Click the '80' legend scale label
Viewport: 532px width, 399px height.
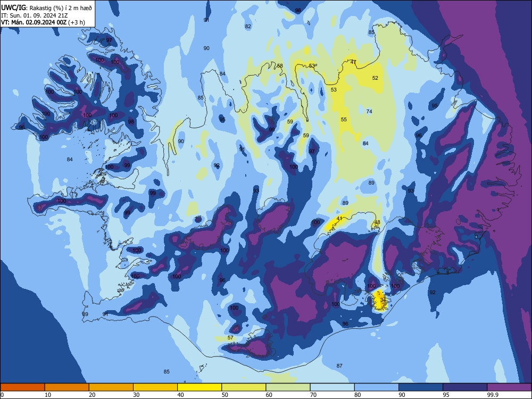click(x=358, y=395)
